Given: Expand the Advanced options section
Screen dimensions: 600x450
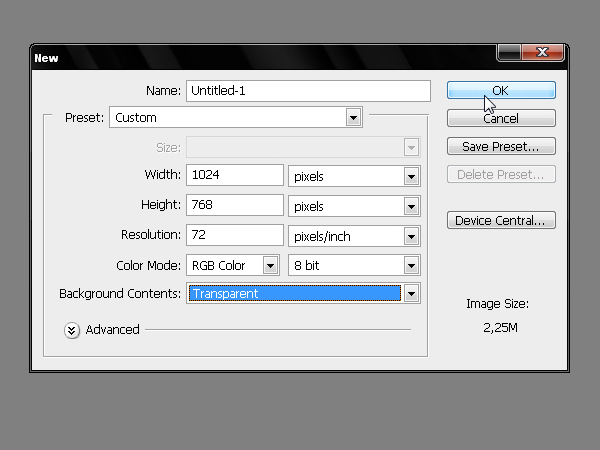Looking at the screenshot, I should pos(72,330).
